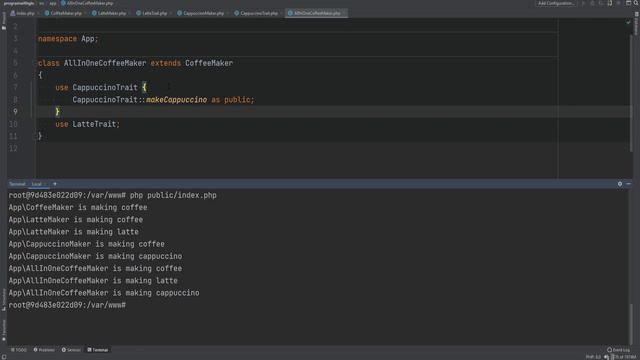
Task: Click the last terminal prompt line
Action: coord(67,305)
